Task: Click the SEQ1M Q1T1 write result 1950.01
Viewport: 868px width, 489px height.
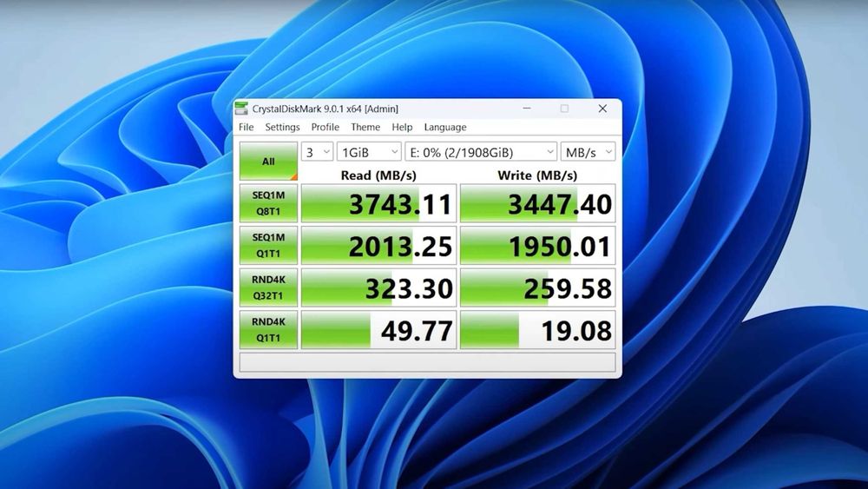Action: pyautogui.click(x=537, y=245)
